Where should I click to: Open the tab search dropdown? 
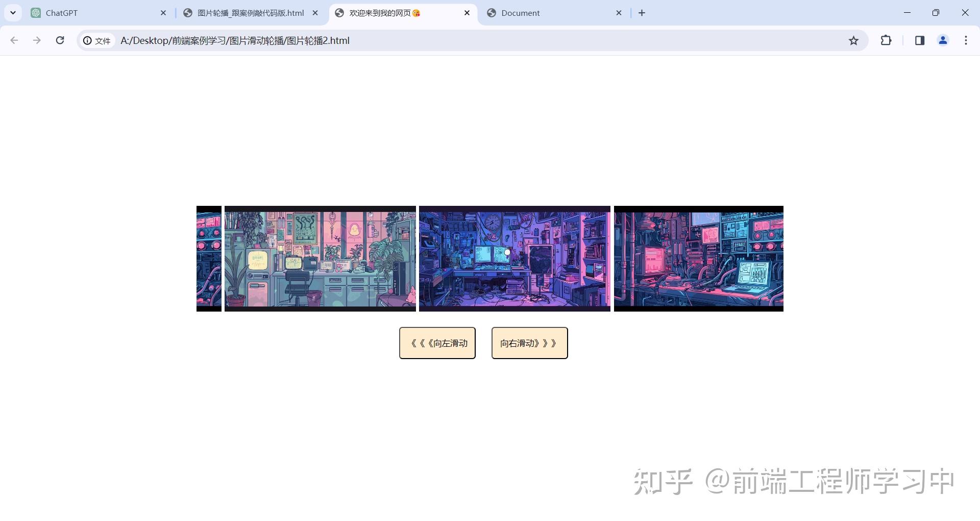point(13,13)
